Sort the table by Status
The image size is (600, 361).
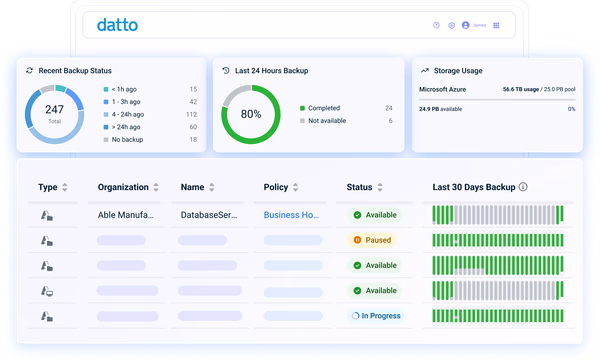[380, 187]
